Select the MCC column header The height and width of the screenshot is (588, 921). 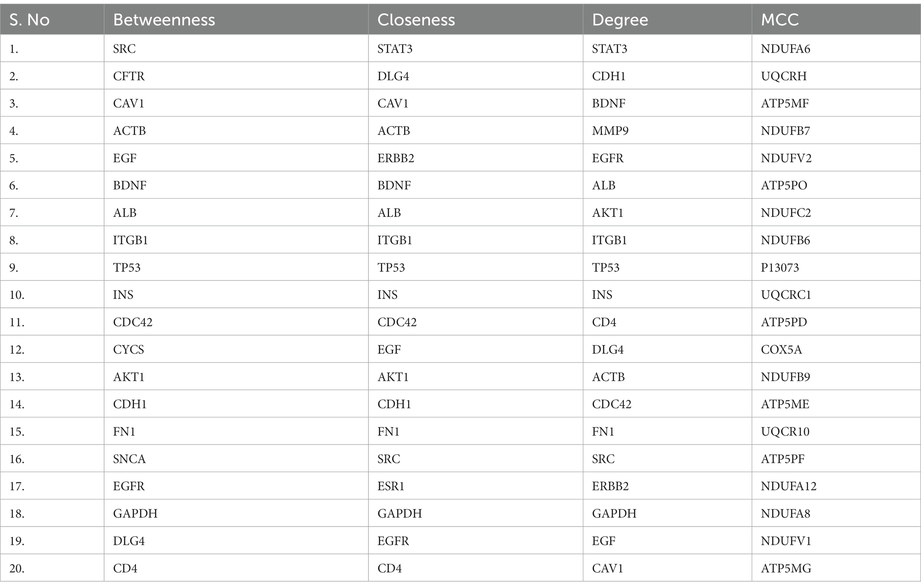[836, 20]
